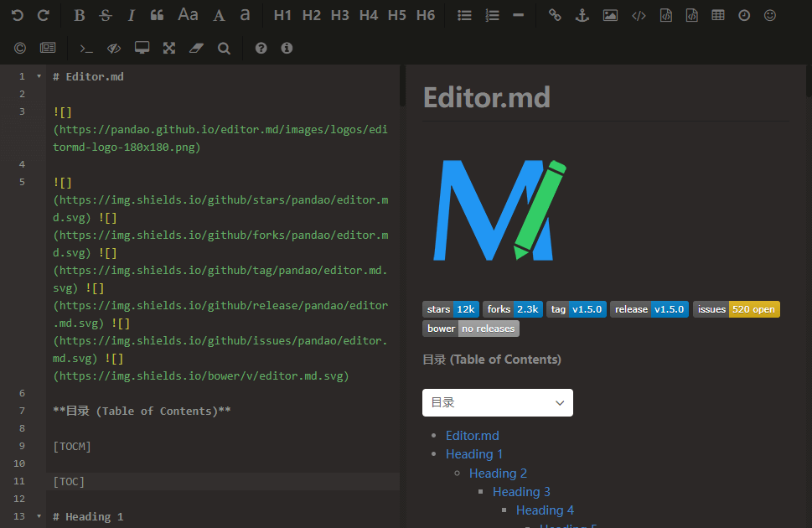Insert a blockquote using the quote icon
Image resolution: width=812 pixels, height=528 pixels.
coord(156,15)
